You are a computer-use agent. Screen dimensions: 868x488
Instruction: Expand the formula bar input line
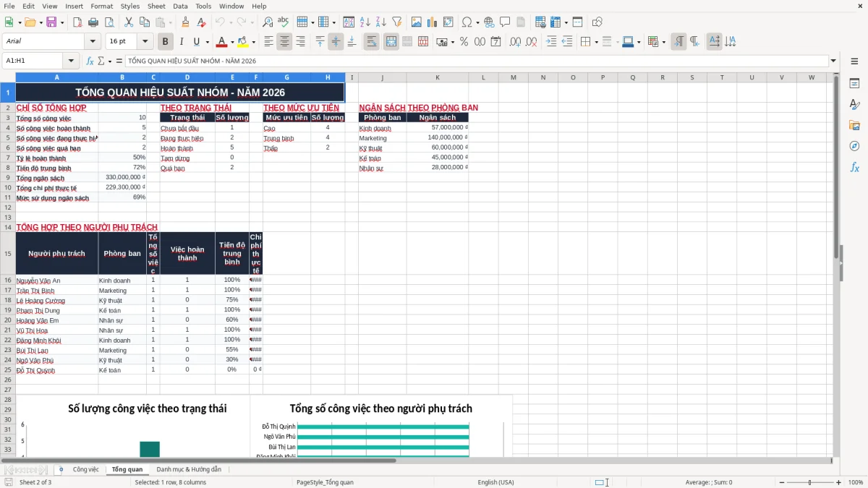[x=833, y=61]
